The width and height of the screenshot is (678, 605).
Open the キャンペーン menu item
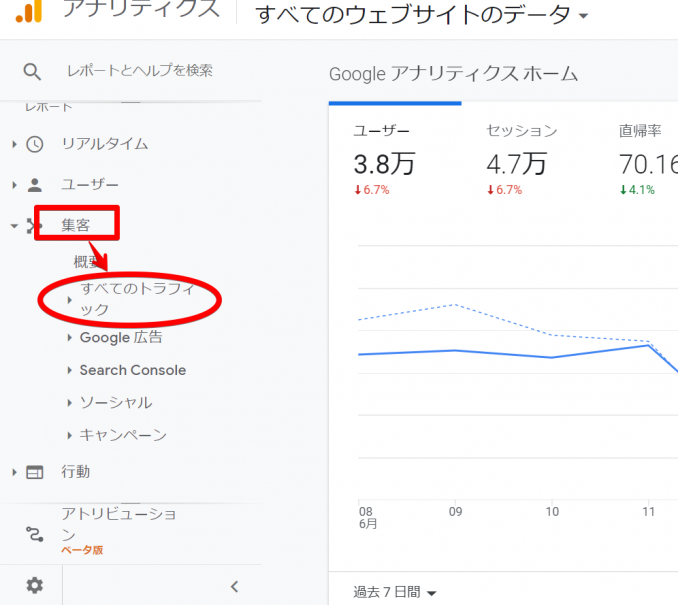tap(122, 435)
